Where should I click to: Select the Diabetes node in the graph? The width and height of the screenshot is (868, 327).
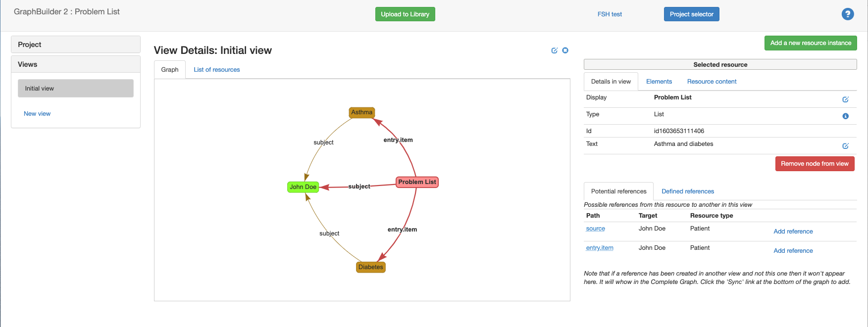[370, 267]
